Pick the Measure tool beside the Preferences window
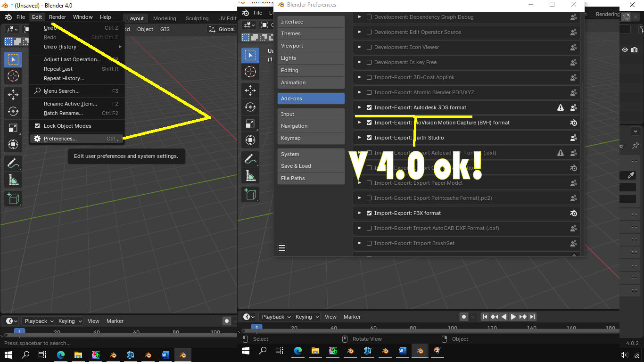This screenshot has width=644, height=362. (250, 176)
